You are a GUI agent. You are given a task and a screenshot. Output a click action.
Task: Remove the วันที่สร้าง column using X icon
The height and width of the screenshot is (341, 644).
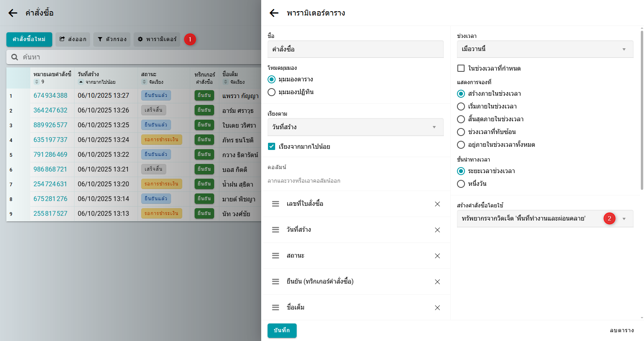[x=437, y=230]
